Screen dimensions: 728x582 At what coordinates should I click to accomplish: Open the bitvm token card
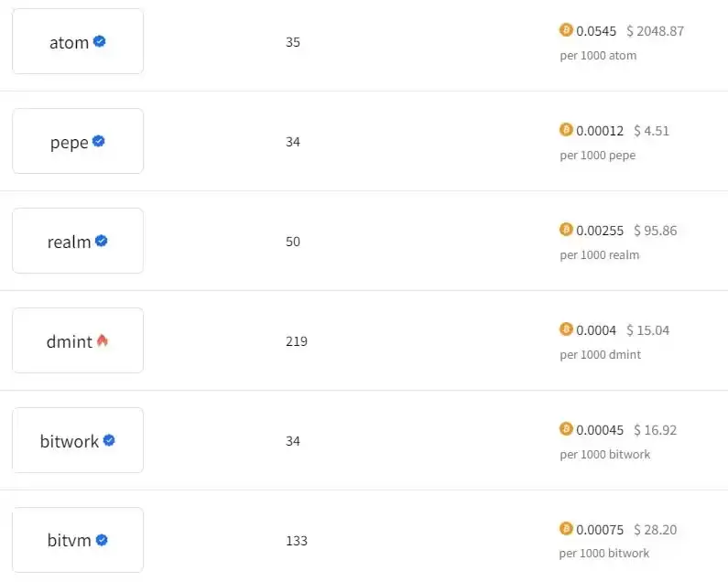point(78,540)
